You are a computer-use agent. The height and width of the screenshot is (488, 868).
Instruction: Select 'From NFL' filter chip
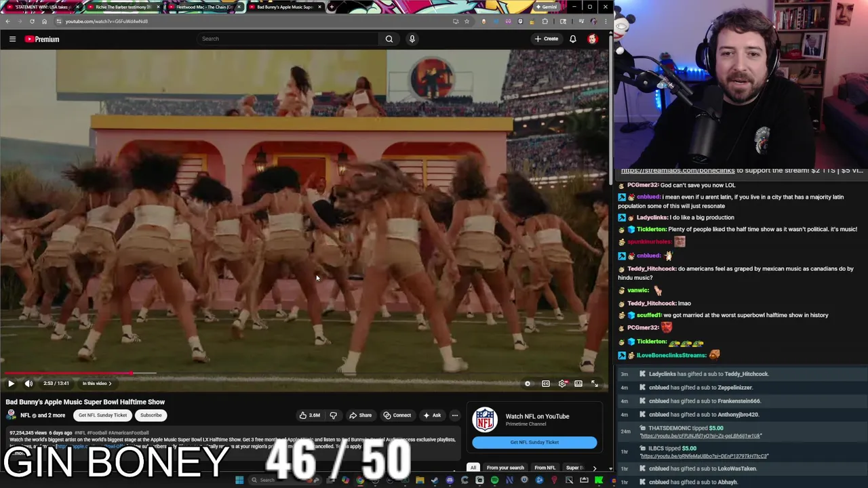545,468
